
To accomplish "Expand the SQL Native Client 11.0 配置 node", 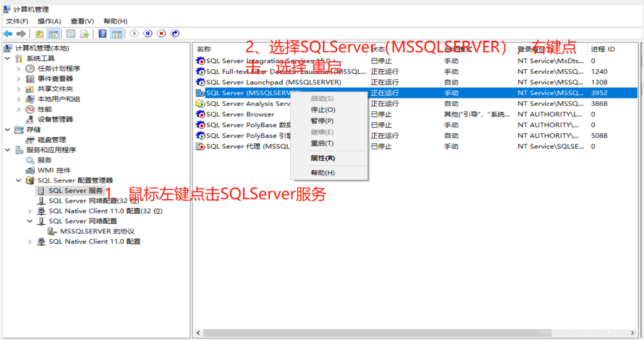I will (x=30, y=241).
